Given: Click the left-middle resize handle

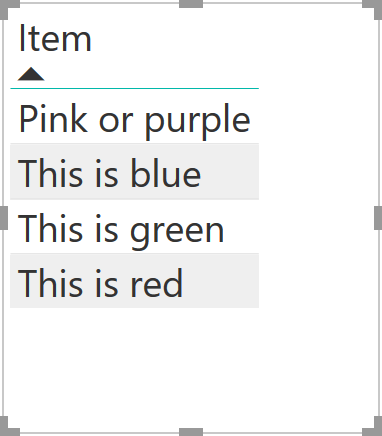Looking at the screenshot, I should click(4, 218).
